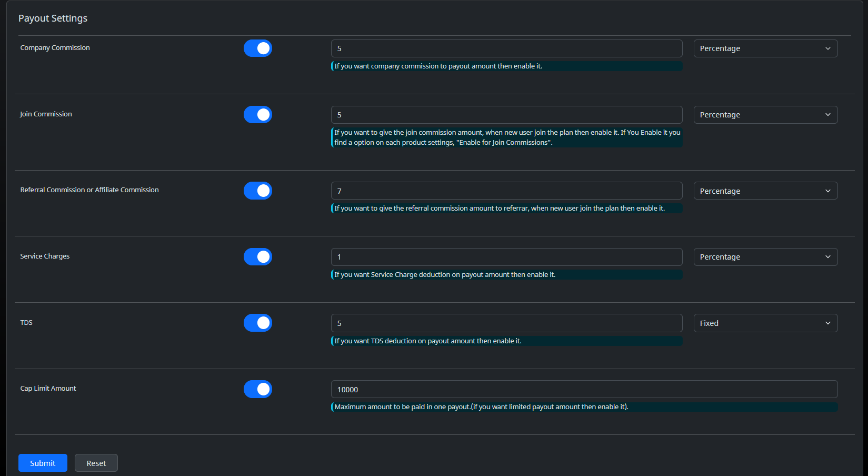This screenshot has width=868, height=476.
Task: Disable the Service Charges toggle
Action: [257, 256]
